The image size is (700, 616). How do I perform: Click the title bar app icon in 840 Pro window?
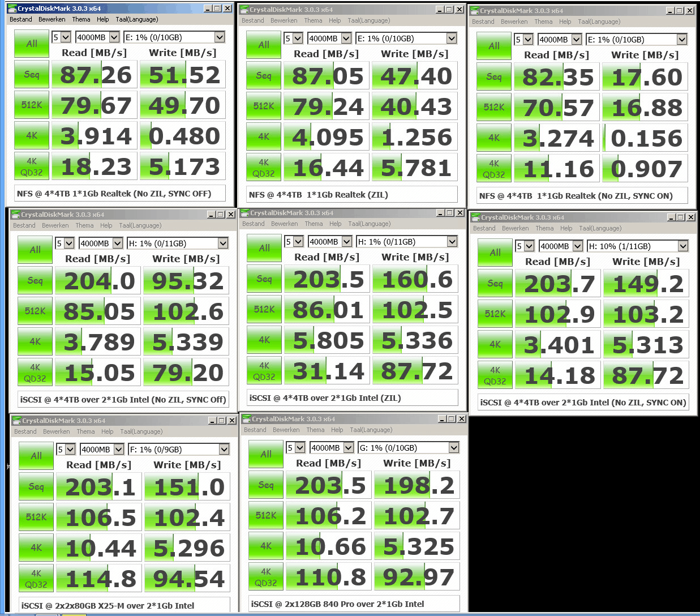tap(247, 419)
